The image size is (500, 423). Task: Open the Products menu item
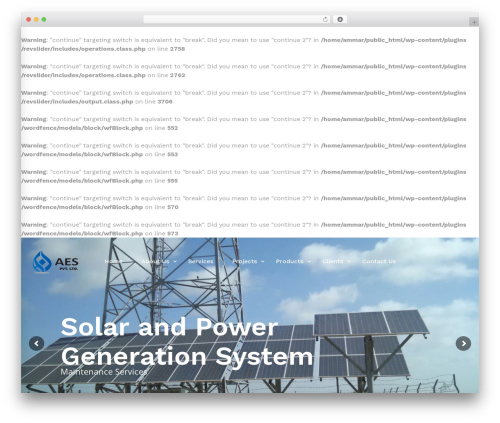click(289, 261)
